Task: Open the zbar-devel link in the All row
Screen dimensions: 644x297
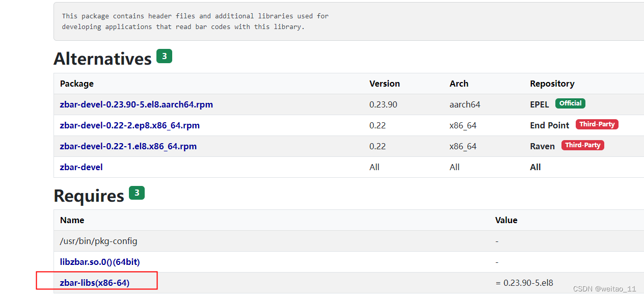Action: [x=81, y=167]
